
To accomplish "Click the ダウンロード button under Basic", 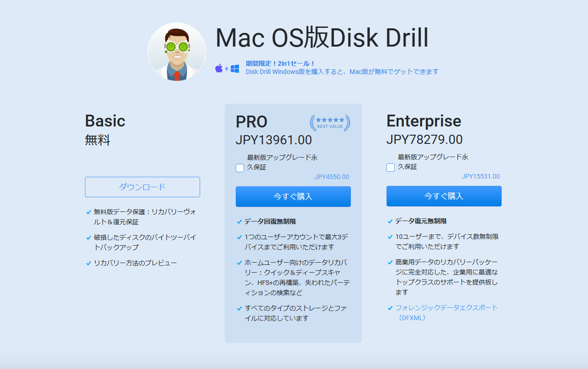I will point(143,187).
